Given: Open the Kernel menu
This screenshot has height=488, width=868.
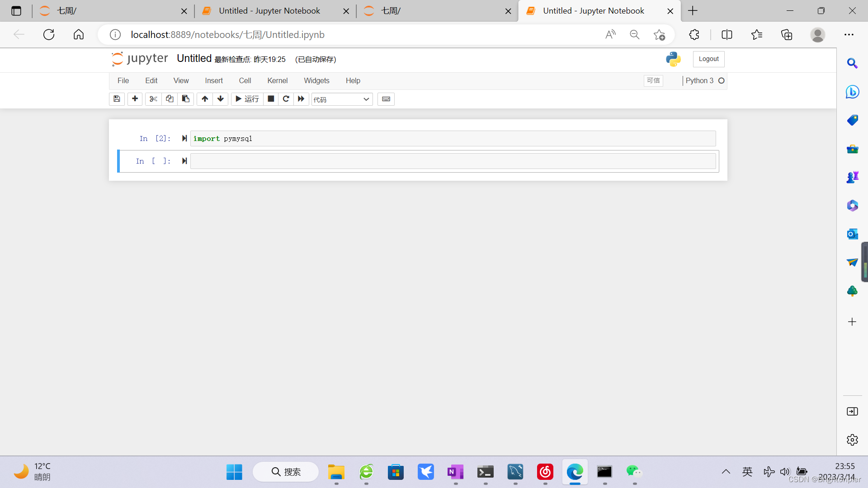Looking at the screenshot, I should [278, 80].
